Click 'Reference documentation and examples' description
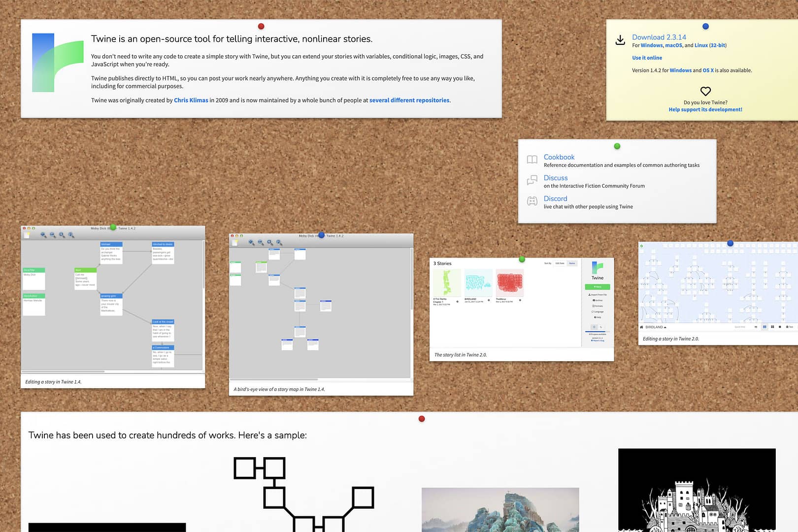The image size is (798, 532). 622,166
